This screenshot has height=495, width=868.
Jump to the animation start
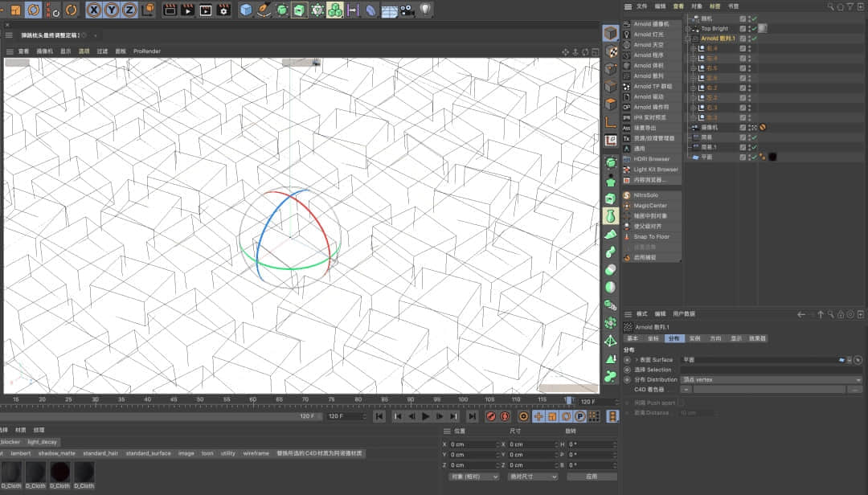(379, 416)
